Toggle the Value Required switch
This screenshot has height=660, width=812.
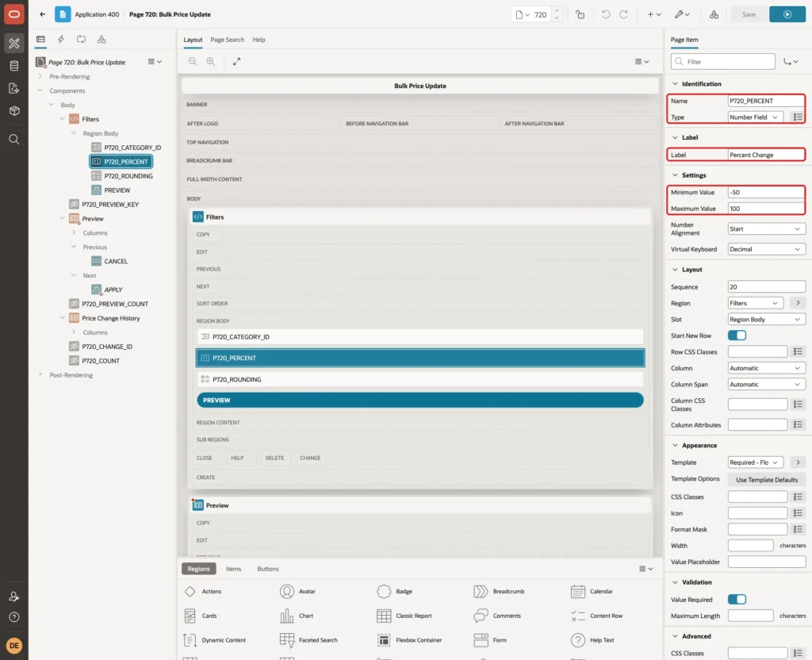[x=737, y=600]
